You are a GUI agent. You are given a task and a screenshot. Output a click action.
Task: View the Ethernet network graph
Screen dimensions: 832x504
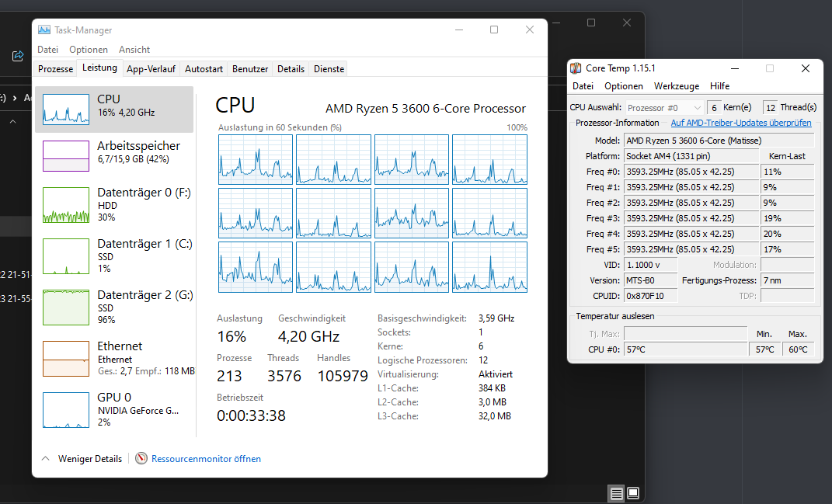point(109,357)
